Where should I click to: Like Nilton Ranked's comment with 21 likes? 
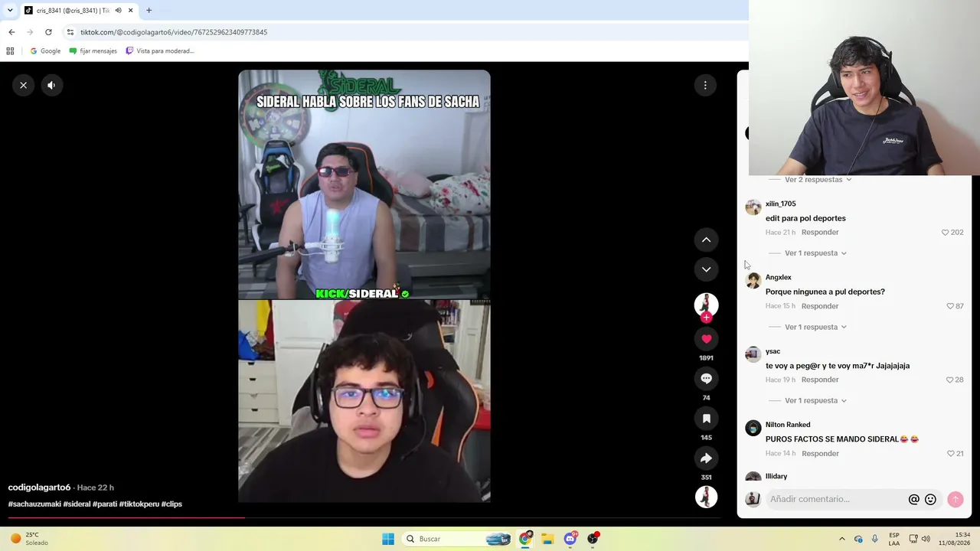click(x=951, y=454)
